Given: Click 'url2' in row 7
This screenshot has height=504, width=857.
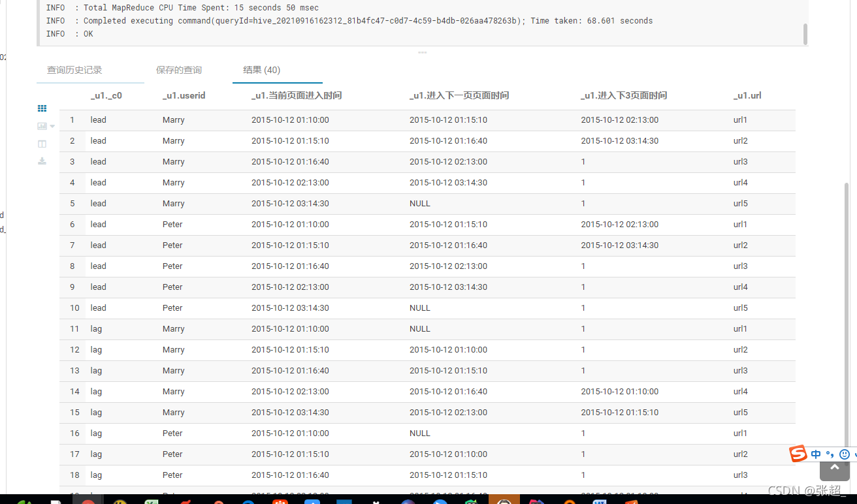Looking at the screenshot, I should click(x=741, y=245).
